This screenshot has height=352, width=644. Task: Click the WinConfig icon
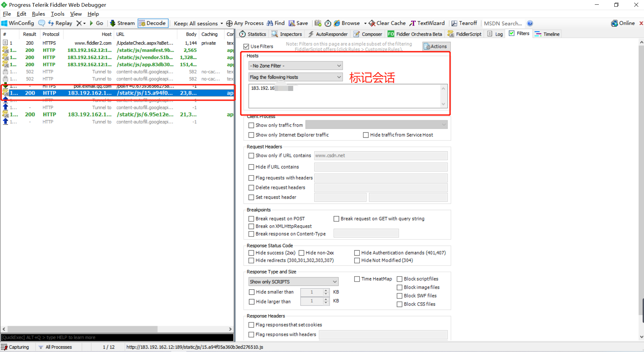pos(18,23)
